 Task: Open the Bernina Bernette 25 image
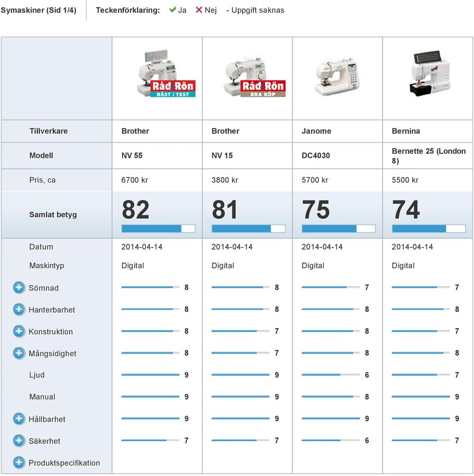(x=429, y=73)
